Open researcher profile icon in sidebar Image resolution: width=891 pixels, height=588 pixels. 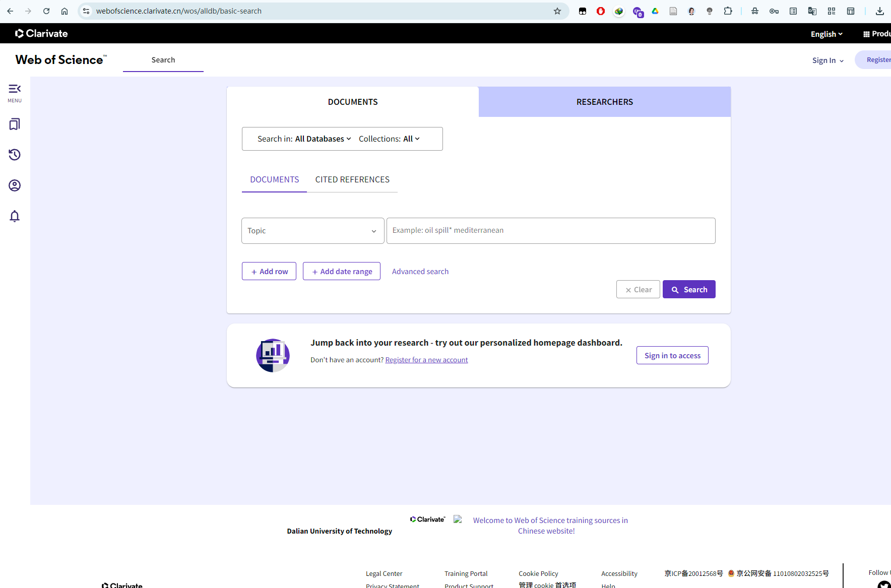[x=15, y=185]
